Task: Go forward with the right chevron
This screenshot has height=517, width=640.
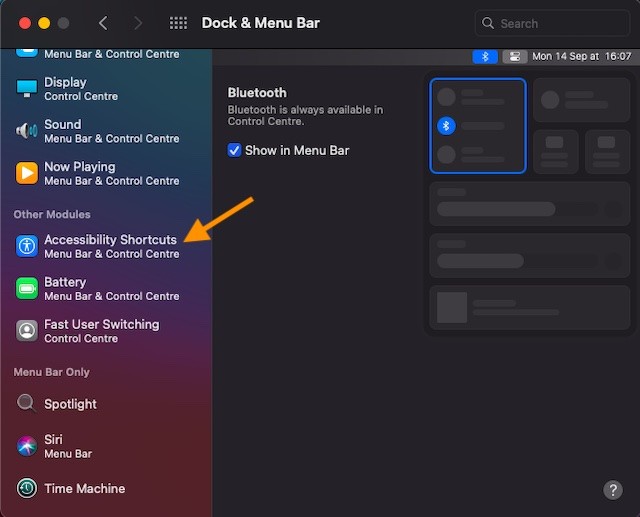Action: 138,23
